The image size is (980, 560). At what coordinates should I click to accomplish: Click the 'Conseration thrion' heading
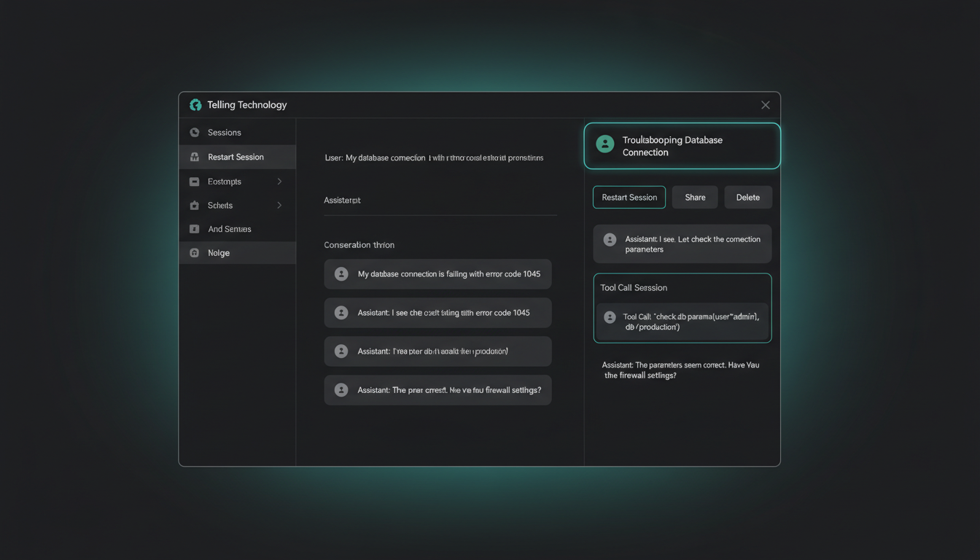point(359,245)
